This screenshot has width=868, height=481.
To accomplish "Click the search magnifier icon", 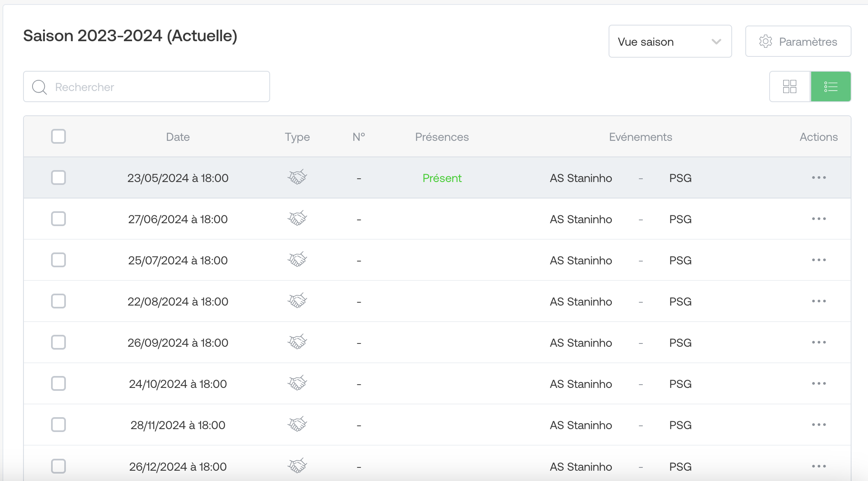I will coord(40,87).
